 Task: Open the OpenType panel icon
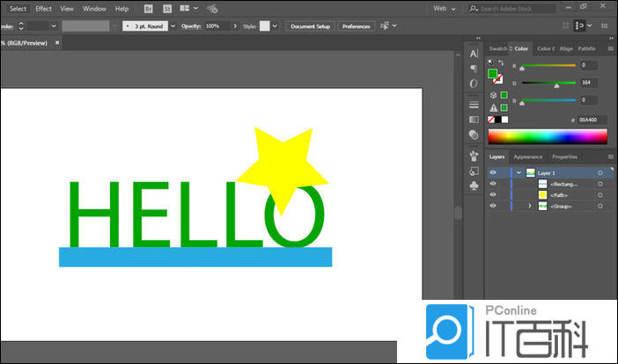point(474,84)
